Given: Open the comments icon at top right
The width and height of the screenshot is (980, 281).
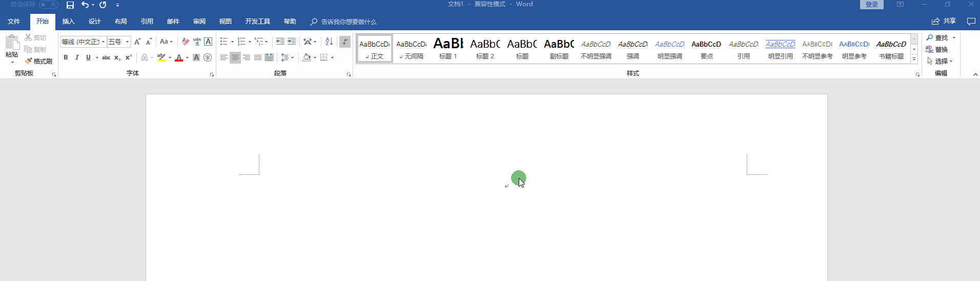Looking at the screenshot, I should coord(971,22).
